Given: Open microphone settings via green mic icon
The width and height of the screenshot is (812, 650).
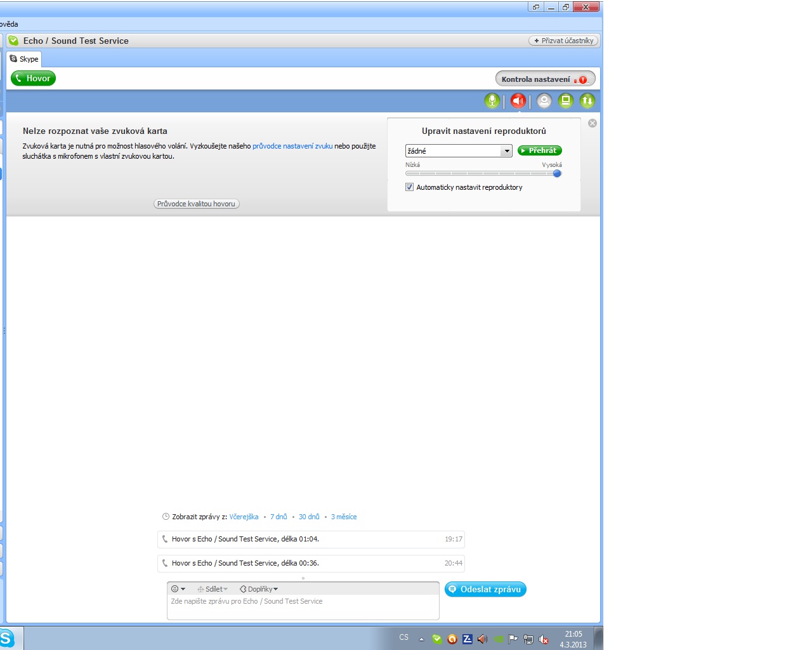Looking at the screenshot, I should (492, 100).
